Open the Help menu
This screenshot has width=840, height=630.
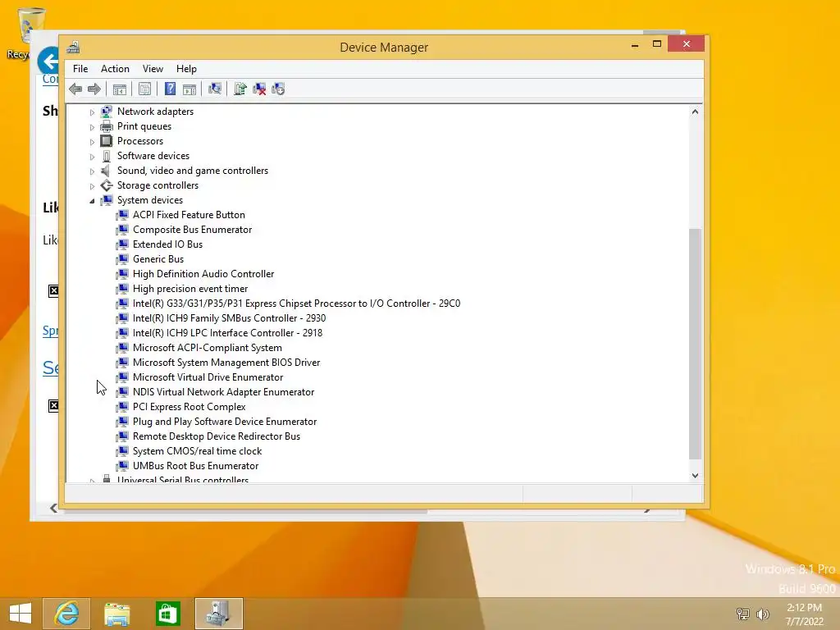(x=186, y=69)
